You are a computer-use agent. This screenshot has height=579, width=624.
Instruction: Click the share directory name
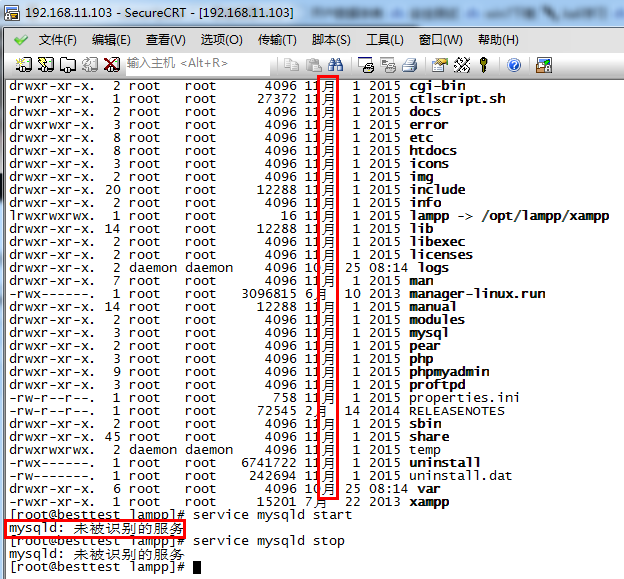click(429, 437)
